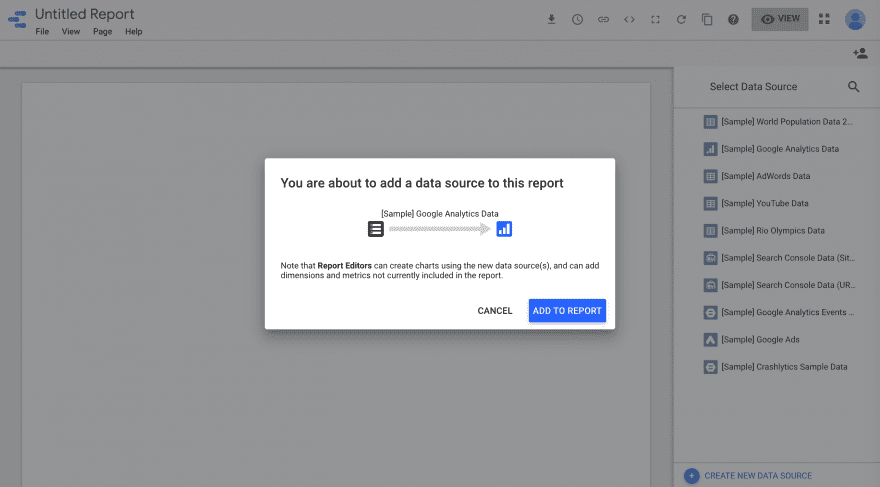Screen dimensions: 880x487
Task: Click the embed report code icon
Action: 629,20
